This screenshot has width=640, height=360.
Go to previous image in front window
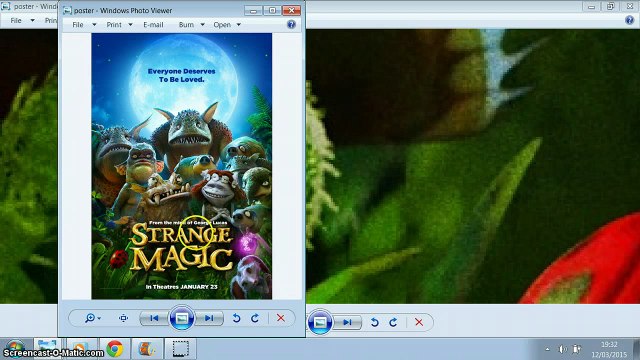(154, 318)
